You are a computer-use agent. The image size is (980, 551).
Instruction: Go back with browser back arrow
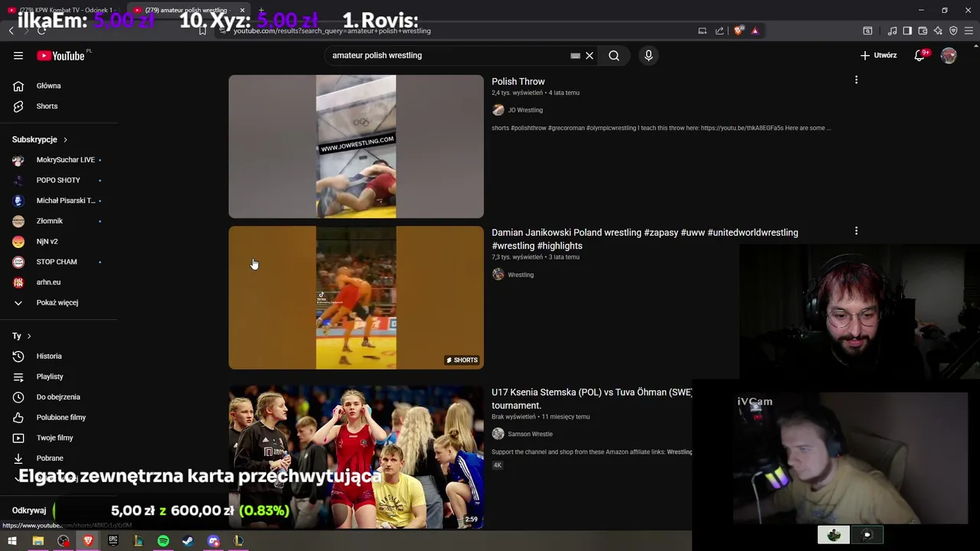[11, 31]
